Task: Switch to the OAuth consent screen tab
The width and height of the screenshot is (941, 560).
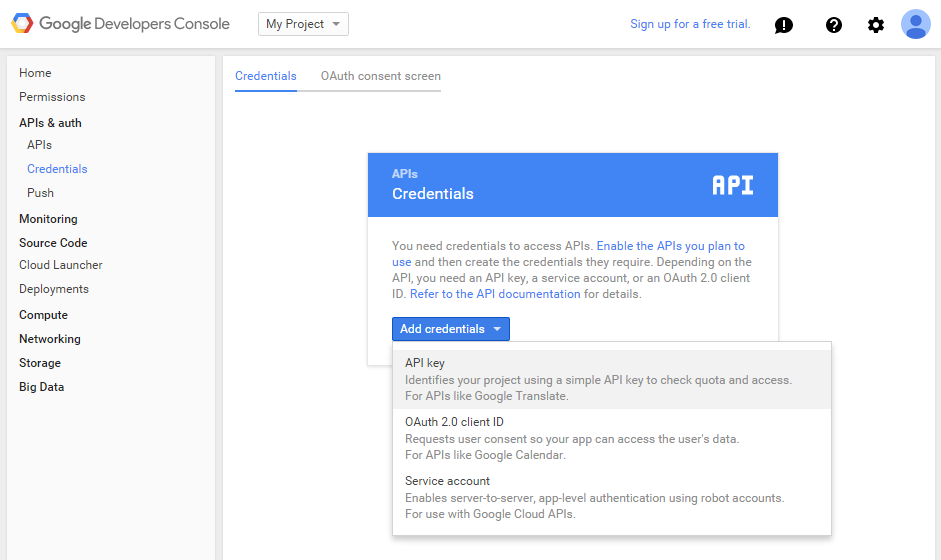Action: (380, 76)
